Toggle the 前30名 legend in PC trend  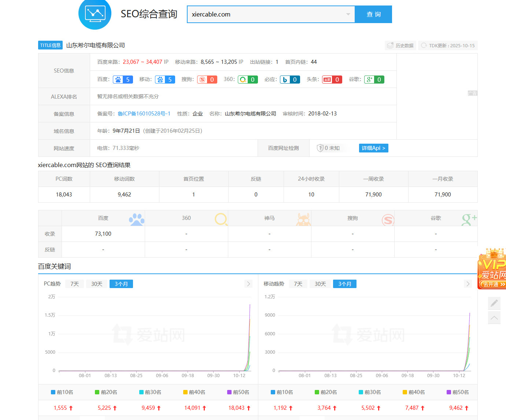[150, 392]
